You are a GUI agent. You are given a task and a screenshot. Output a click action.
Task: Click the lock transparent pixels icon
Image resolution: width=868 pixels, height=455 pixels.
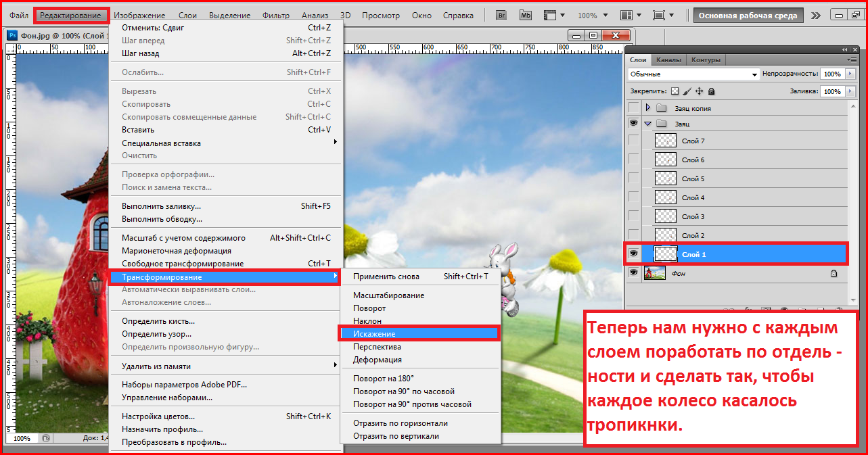tap(675, 91)
